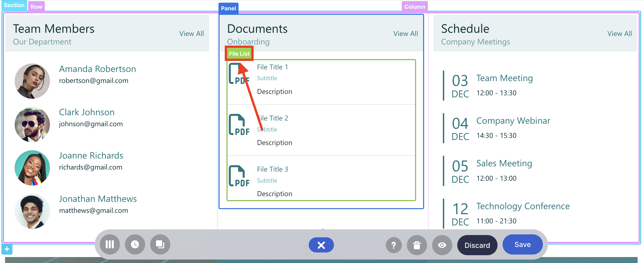Click the blue X close editor button
This screenshot has height=263, width=644.
321,245
